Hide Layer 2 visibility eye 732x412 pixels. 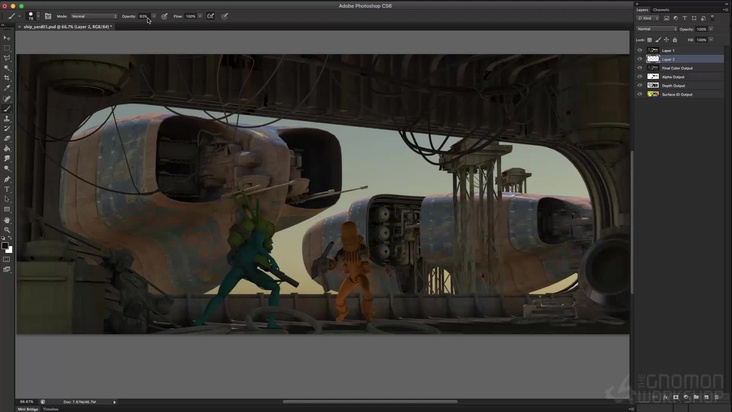pos(640,59)
